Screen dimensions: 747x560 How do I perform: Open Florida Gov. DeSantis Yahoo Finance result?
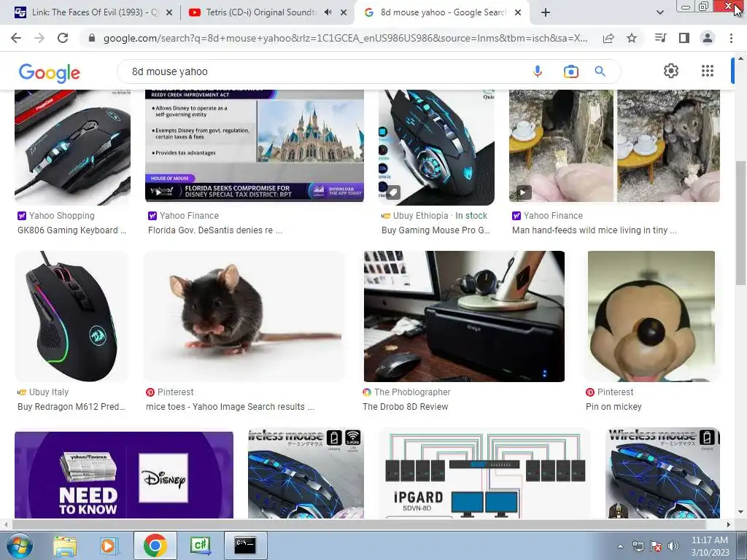coord(215,230)
